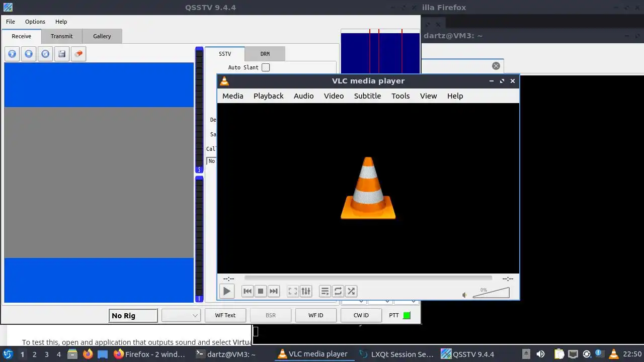Open the Subtitle menu in VLC
This screenshot has height=362, width=644.
[367, 96]
